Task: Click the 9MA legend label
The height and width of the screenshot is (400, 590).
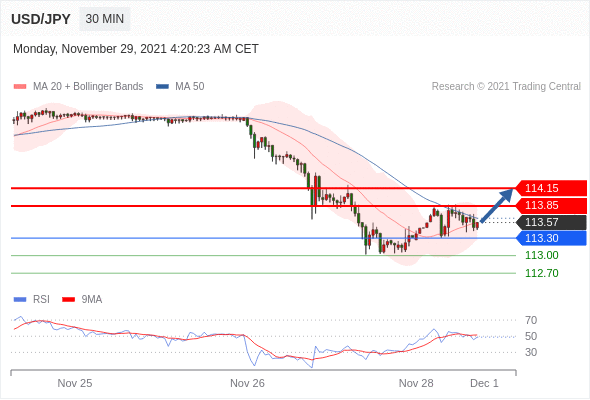Action: tap(92, 300)
